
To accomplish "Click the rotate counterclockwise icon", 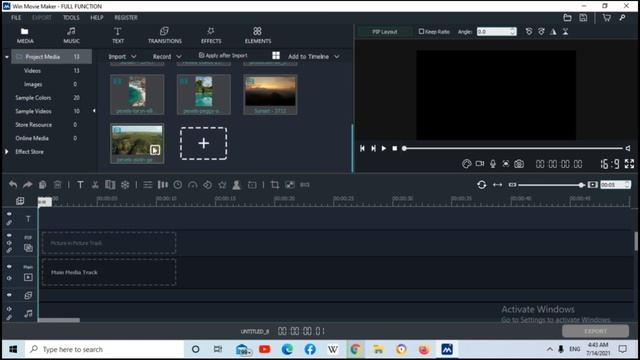I will (x=529, y=31).
